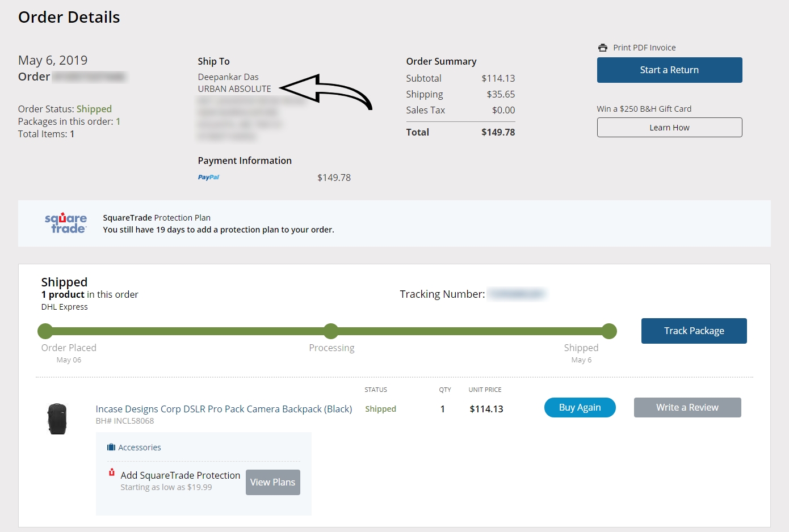This screenshot has height=532, width=789.
Task: Click the SquareTrade logo in the banner
Action: click(x=66, y=223)
